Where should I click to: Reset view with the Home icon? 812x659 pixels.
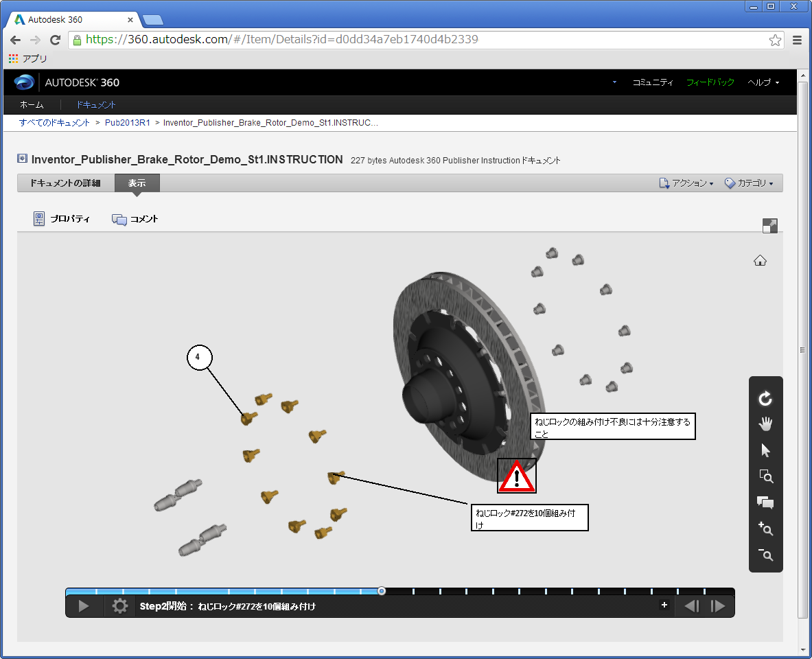[x=760, y=260]
